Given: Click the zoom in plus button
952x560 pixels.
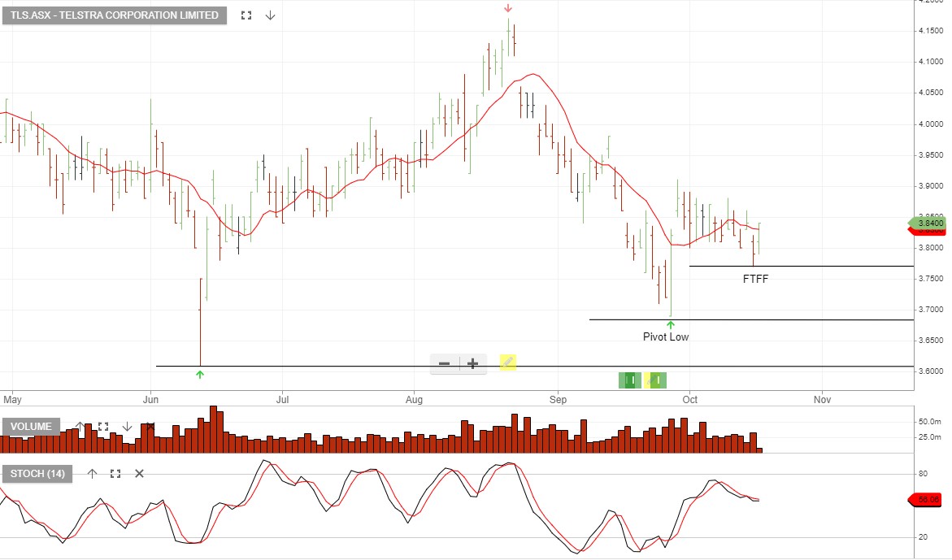Looking at the screenshot, I should click(x=472, y=362).
